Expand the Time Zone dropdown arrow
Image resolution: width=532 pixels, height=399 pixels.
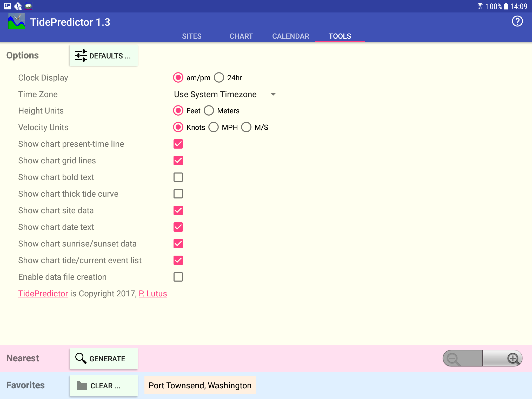tap(273, 94)
